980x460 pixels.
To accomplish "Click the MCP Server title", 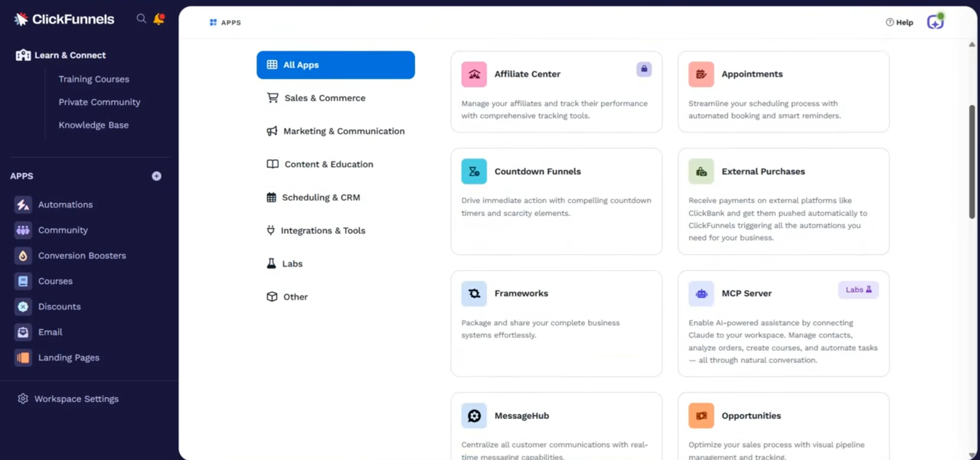I will click(746, 293).
